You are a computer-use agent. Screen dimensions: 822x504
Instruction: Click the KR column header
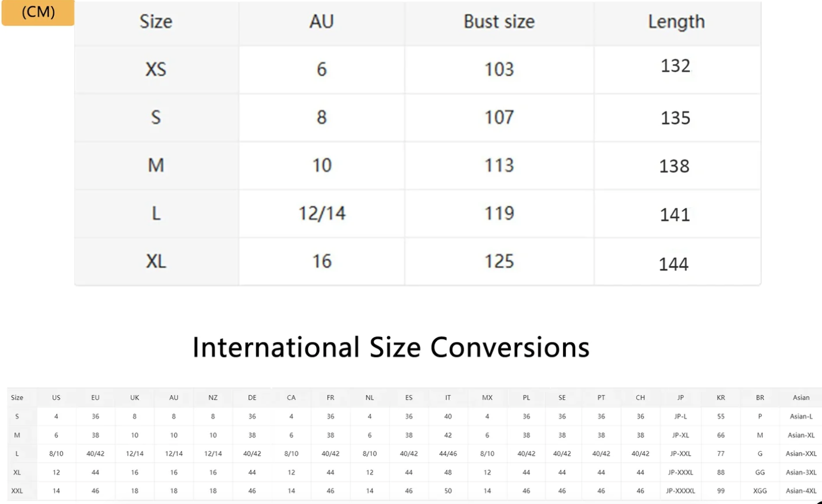point(720,397)
